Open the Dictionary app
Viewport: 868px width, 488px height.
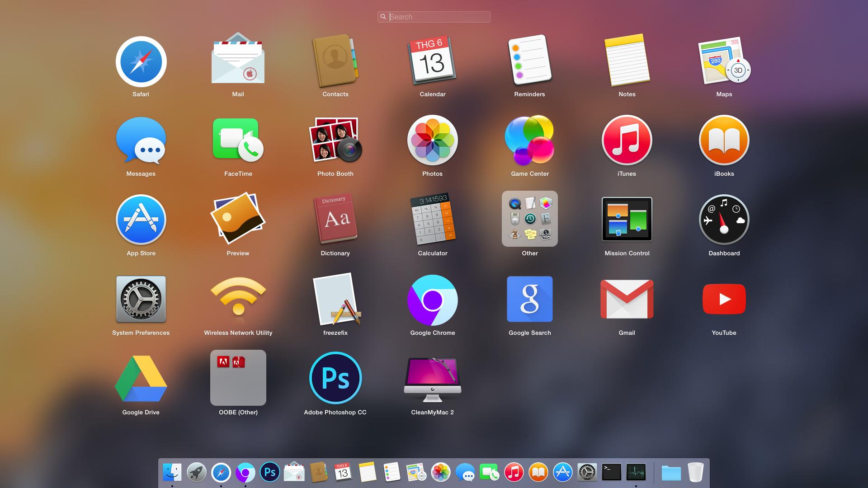pyautogui.click(x=335, y=220)
